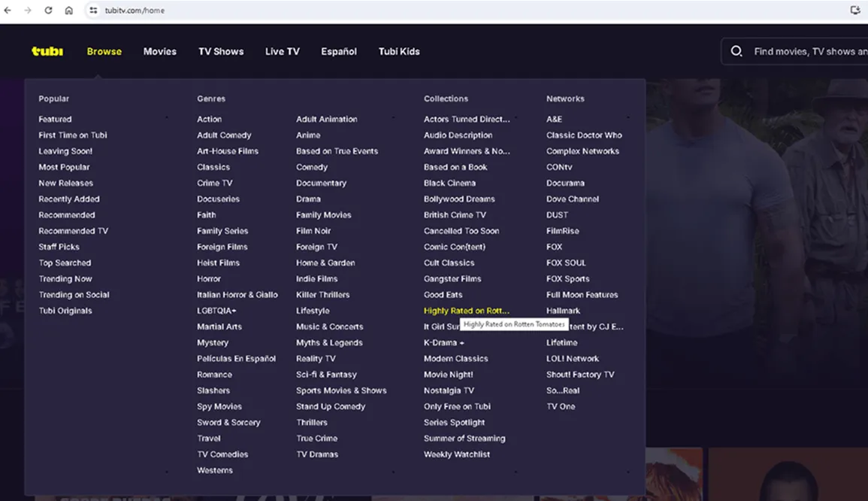Click the browser forward arrow

pyautogui.click(x=29, y=11)
